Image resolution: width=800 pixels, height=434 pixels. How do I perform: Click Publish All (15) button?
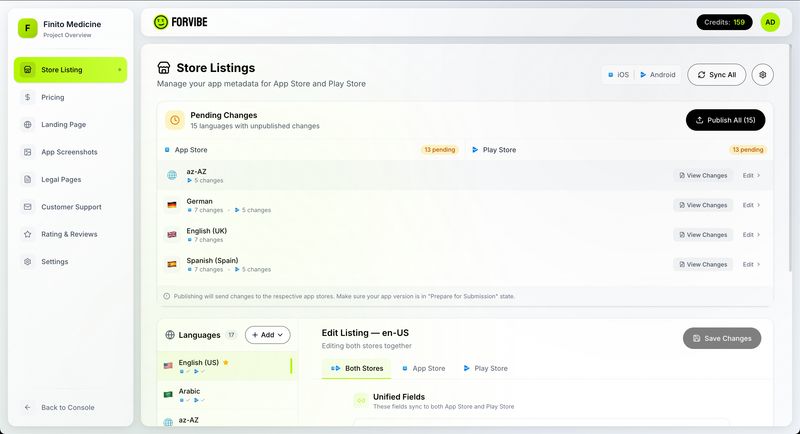click(725, 120)
